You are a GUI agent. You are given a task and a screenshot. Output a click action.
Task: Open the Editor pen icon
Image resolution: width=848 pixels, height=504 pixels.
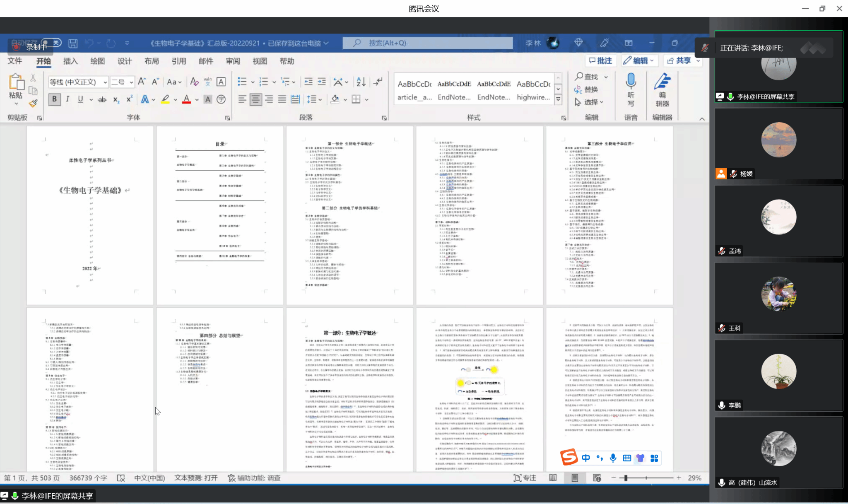[662, 81]
